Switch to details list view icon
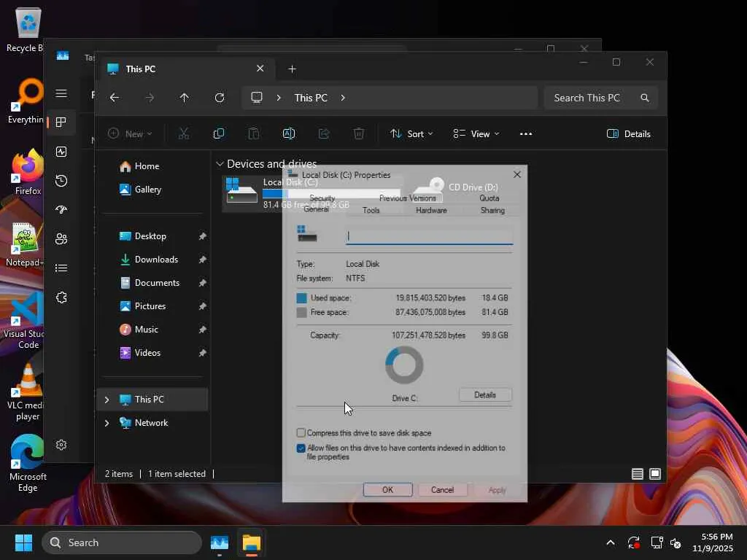The height and width of the screenshot is (560, 747). [x=638, y=474]
